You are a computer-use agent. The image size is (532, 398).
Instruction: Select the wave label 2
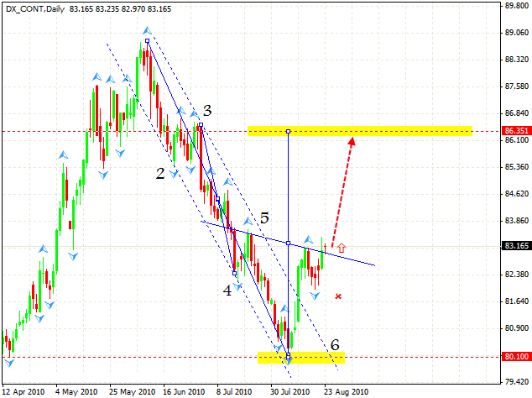(x=160, y=174)
